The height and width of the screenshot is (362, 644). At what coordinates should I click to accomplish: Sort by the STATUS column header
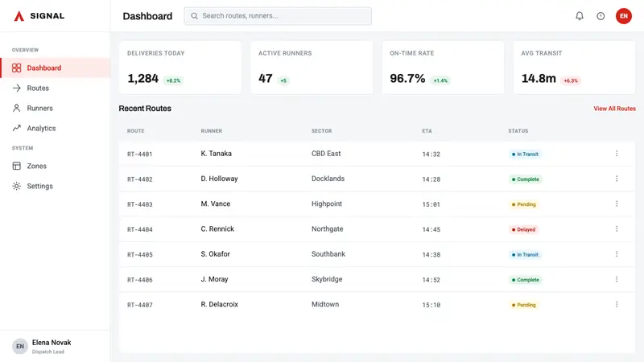coord(518,131)
